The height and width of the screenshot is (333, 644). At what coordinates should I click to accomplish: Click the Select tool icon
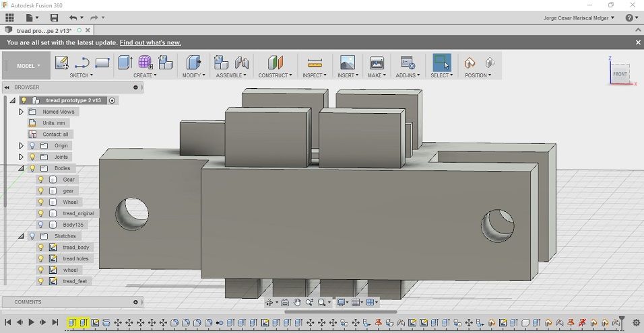(442, 63)
